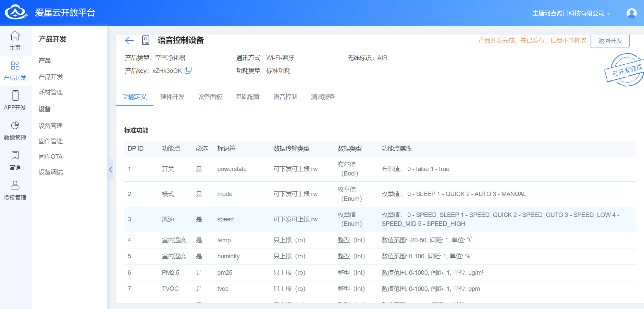Select the humidity identifier cell

228,256
